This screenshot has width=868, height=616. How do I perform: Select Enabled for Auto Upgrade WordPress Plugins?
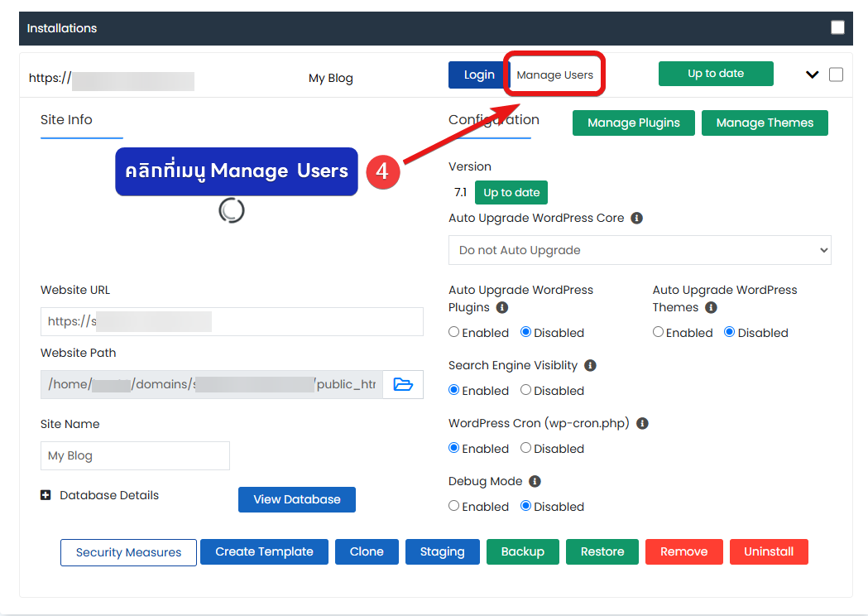pos(454,332)
